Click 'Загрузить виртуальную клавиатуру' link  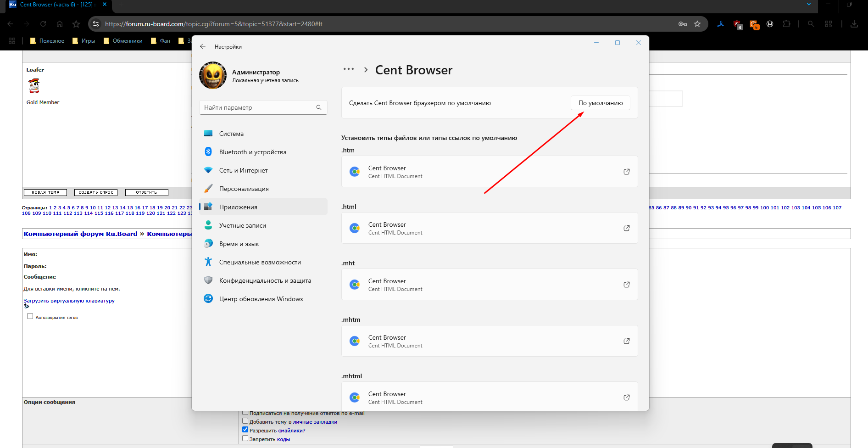[x=69, y=301]
